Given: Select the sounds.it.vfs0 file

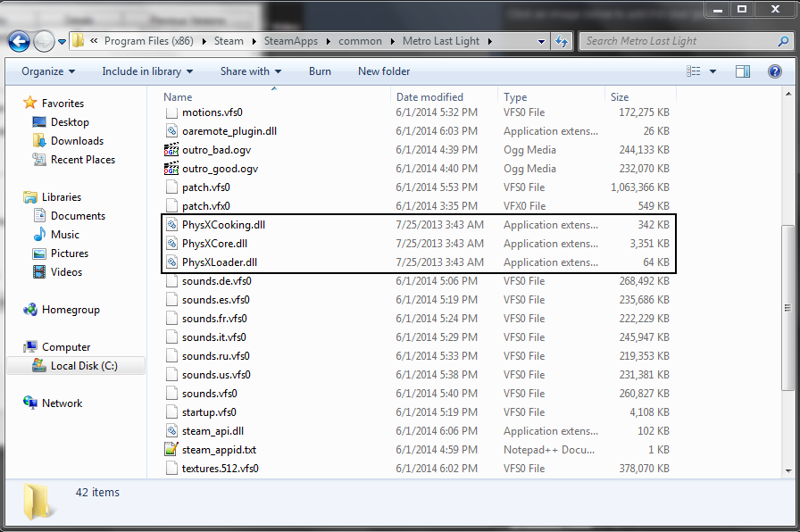Looking at the screenshot, I should click(x=214, y=337).
